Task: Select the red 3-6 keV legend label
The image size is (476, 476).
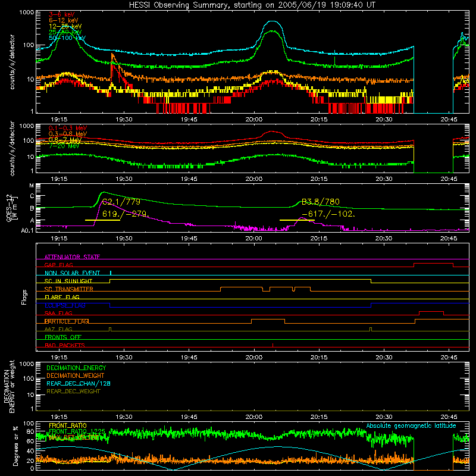Action: (x=61, y=14)
